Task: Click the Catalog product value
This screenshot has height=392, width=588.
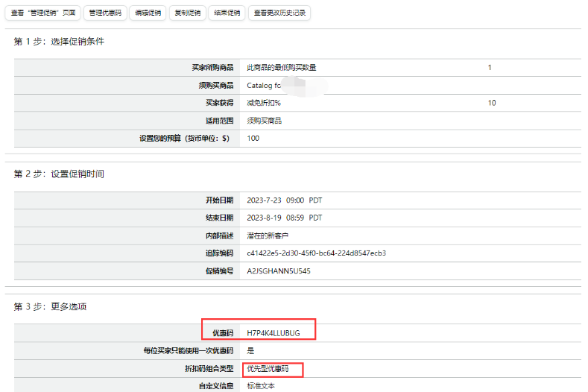Action: pyautogui.click(x=264, y=85)
